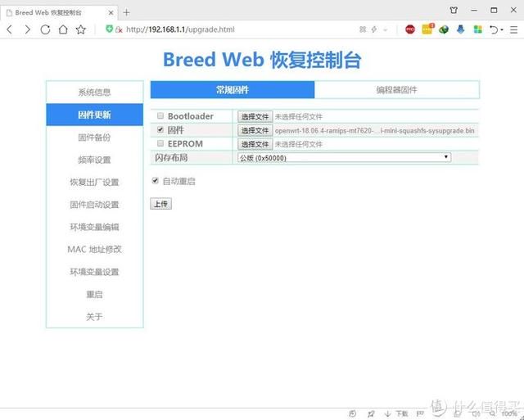Viewport: 524px width, 420px height.
Task: Open MAC 地址修改 in sidebar
Action: point(95,249)
